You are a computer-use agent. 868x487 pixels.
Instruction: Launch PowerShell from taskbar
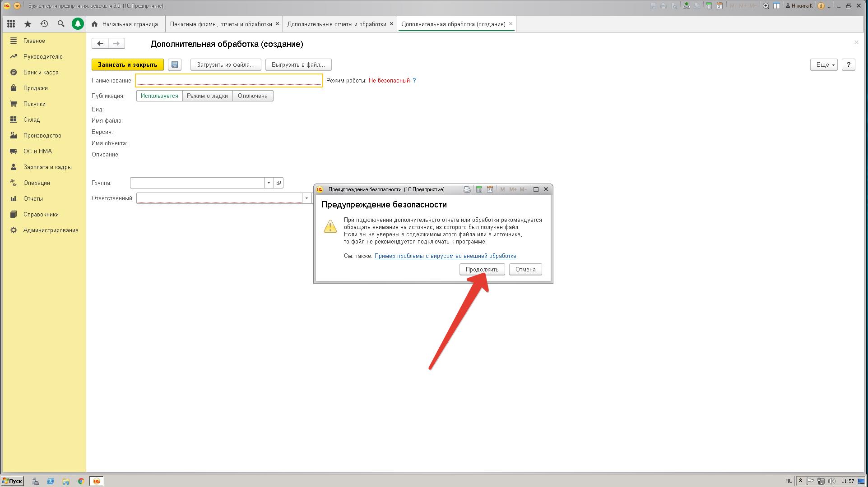pyautogui.click(x=51, y=481)
